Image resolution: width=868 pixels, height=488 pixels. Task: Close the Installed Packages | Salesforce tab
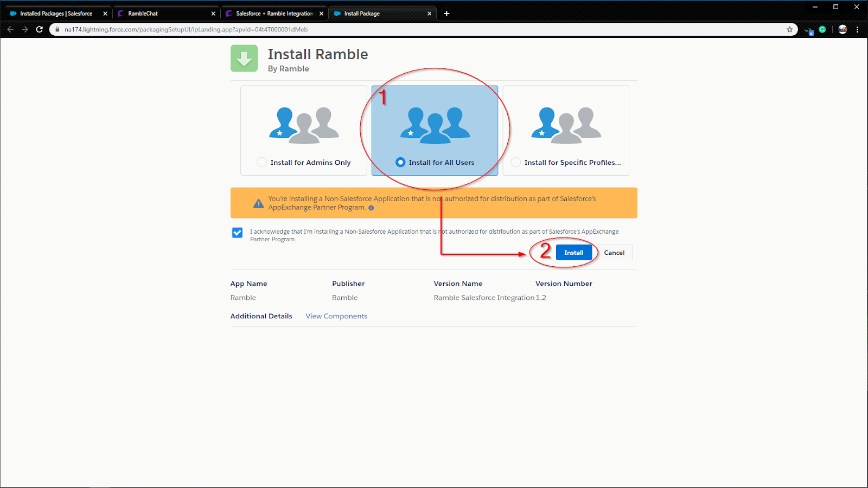(x=105, y=14)
